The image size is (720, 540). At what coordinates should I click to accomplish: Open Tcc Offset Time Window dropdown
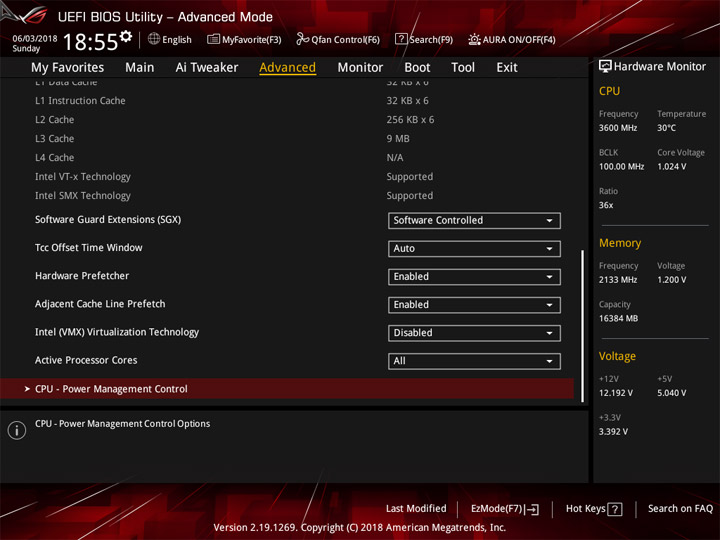tap(474, 248)
